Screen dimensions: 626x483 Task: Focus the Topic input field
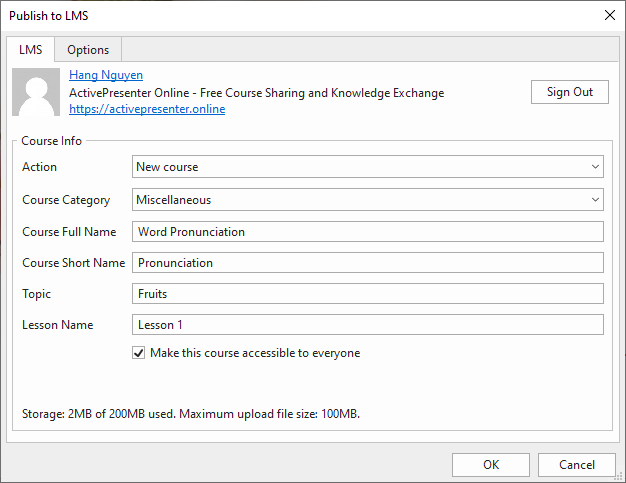[x=368, y=294]
